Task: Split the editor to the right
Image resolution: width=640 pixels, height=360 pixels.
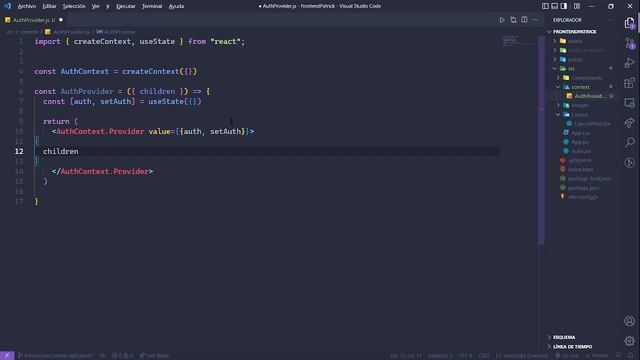Action: pos(524,20)
